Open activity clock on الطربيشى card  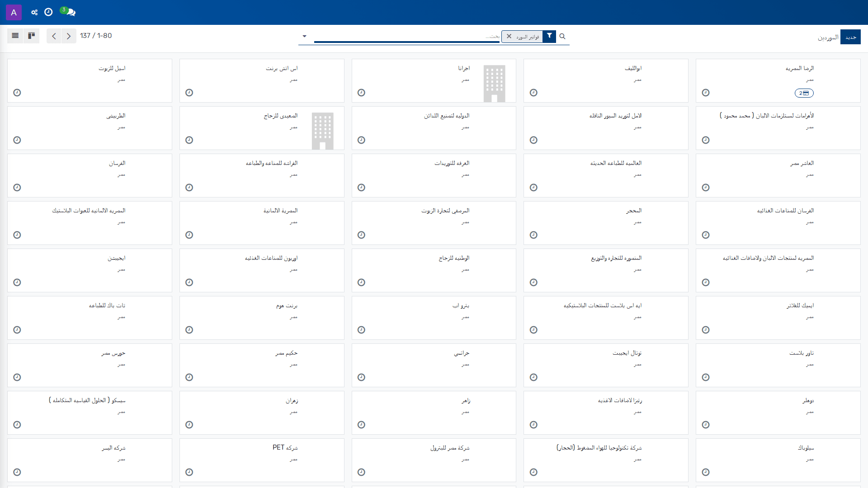click(x=17, y=140)
